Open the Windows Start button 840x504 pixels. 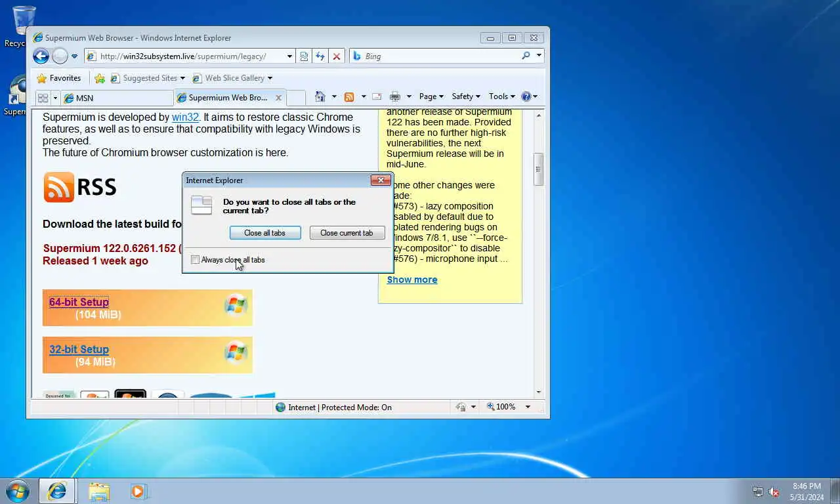tap(17, 491)
